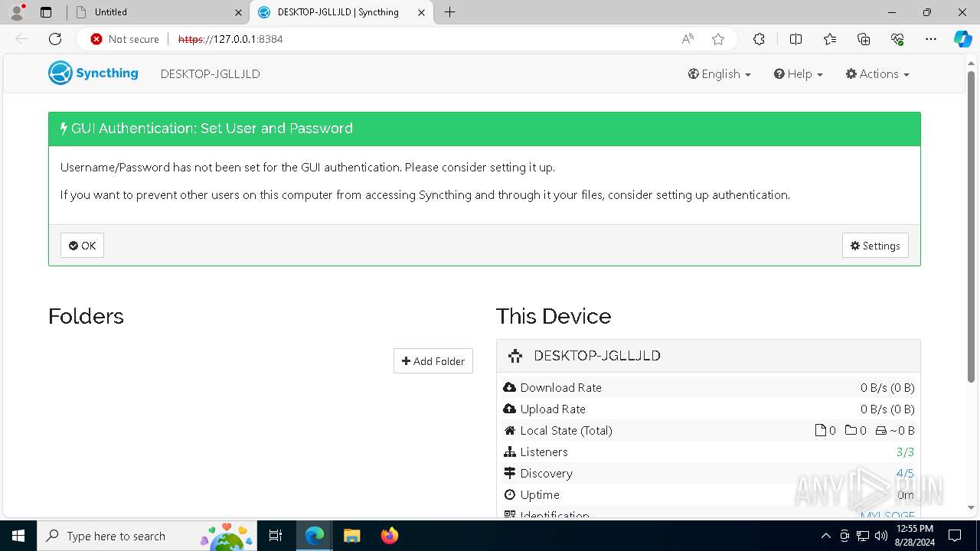
Task: Click the DESKTOP-JGLLJLD name in navbar
Action: click(211, 74)
